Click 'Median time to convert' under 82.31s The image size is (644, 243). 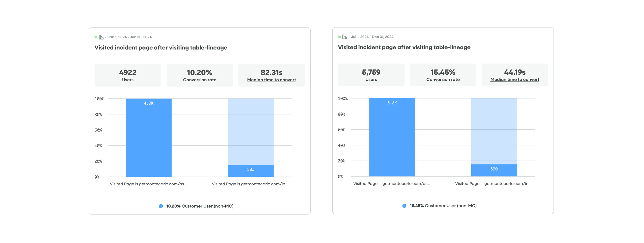272,80
